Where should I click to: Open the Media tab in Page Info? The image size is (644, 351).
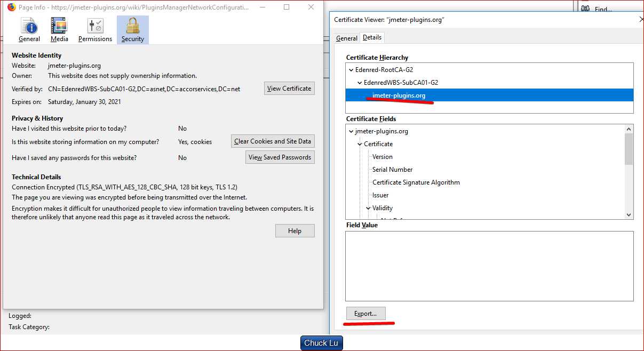tap(59, 30)
